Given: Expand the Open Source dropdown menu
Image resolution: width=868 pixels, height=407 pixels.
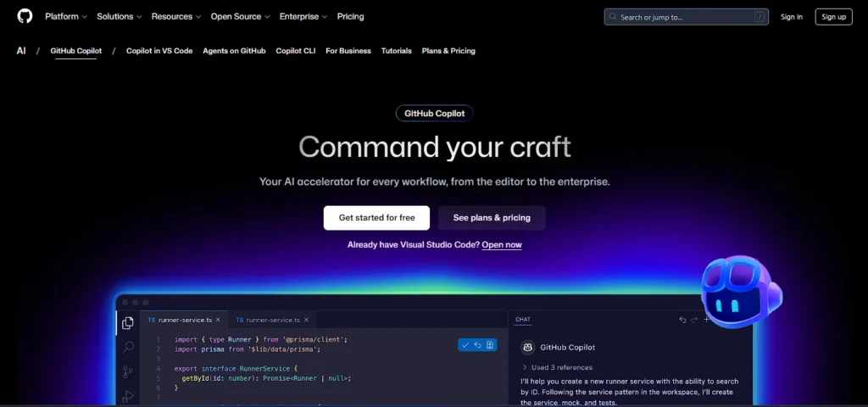Looking at the screenshot, I should 240,17.
